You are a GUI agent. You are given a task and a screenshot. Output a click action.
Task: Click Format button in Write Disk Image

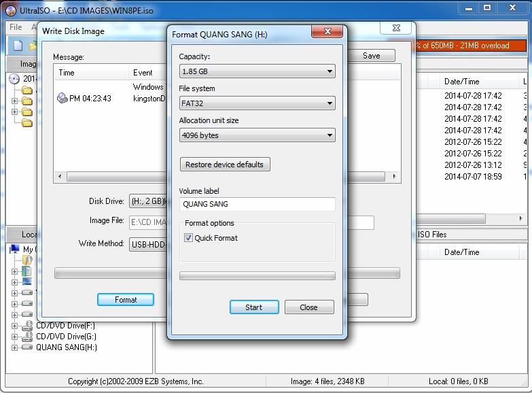pos(126,300)
